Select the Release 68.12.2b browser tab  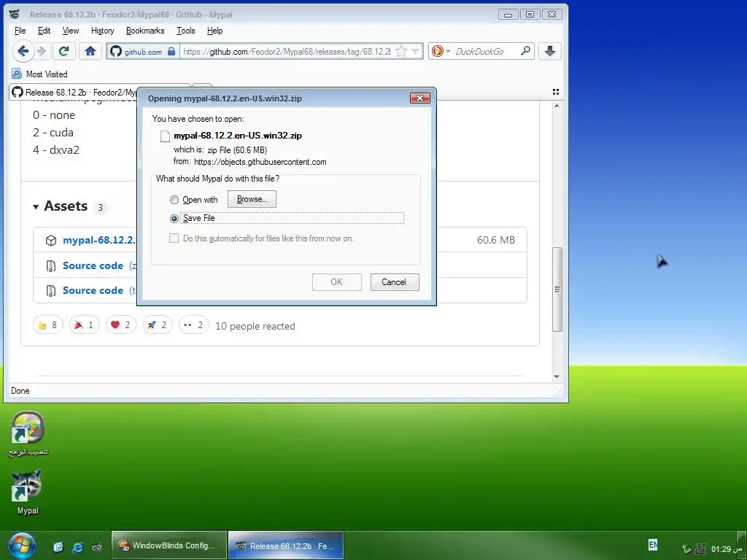tap(74, 92)
